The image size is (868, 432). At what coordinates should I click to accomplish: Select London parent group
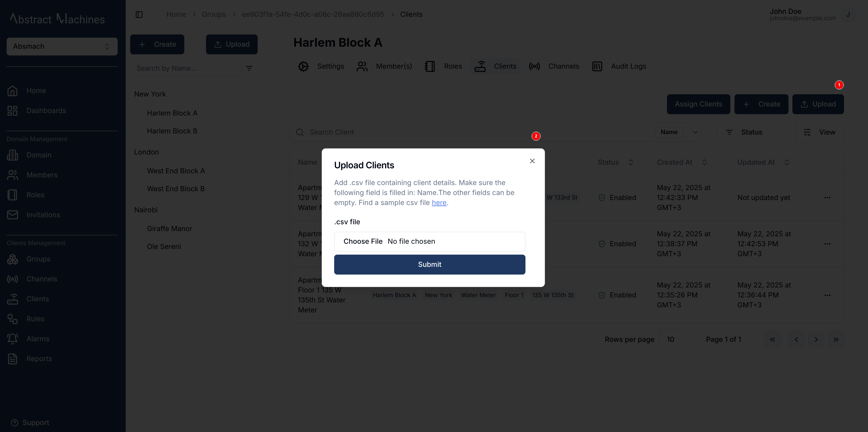(146, 152)
